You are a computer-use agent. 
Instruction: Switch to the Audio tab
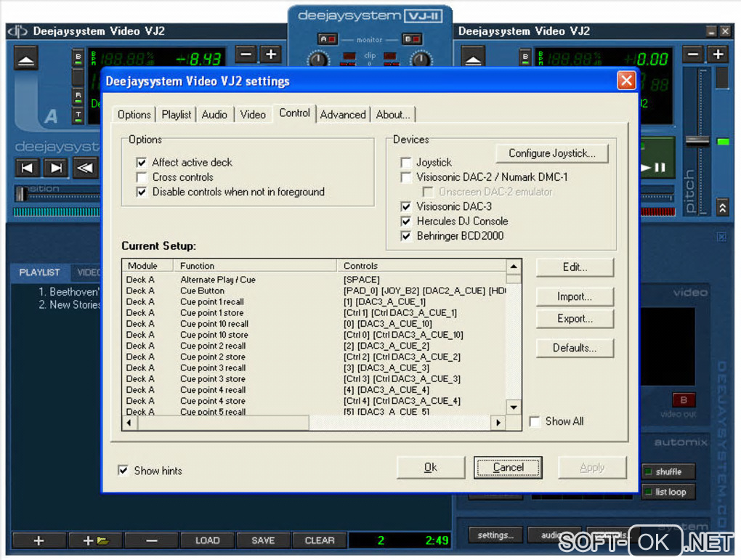[214, 115]
